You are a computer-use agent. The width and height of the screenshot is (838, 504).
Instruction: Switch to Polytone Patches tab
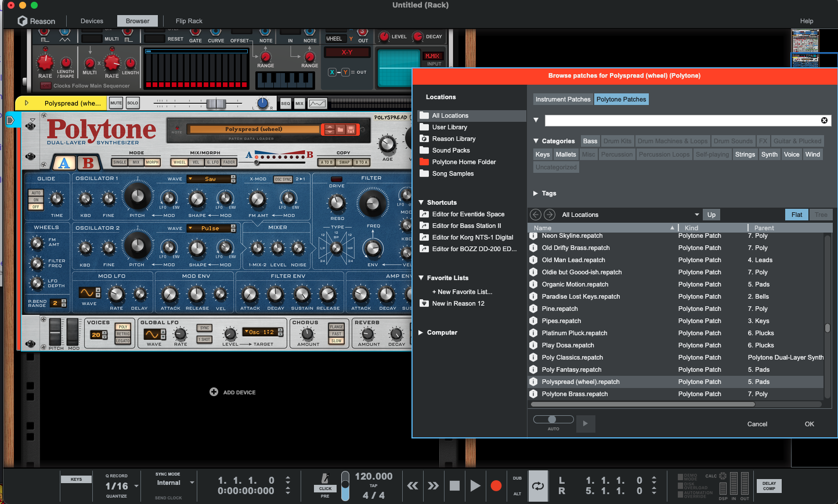click(621, 99)
